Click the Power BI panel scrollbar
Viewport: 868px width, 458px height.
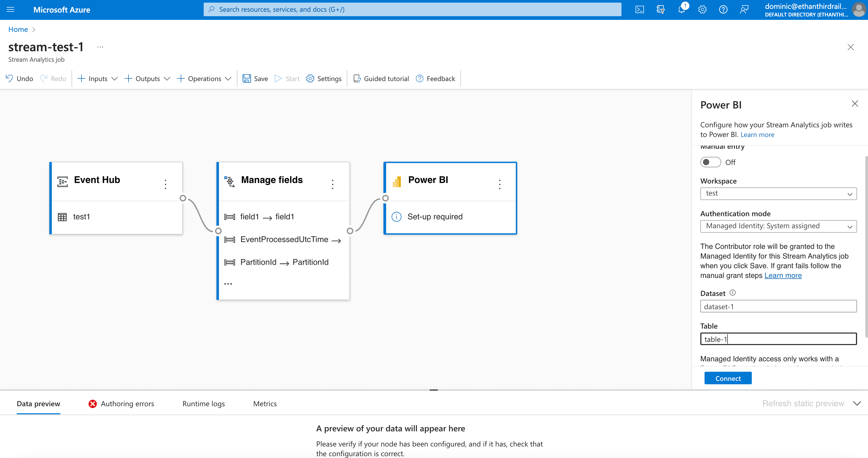point(866,247)
